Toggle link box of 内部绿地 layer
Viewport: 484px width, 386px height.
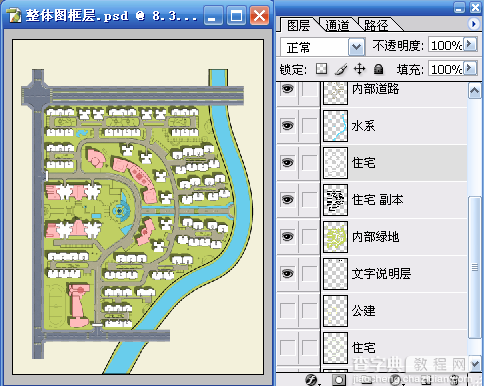point(309,237)
